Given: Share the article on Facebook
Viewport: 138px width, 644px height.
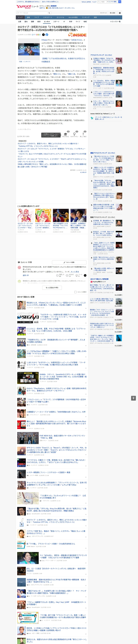Looking at the screenshot, I should [x=47, y=35].
